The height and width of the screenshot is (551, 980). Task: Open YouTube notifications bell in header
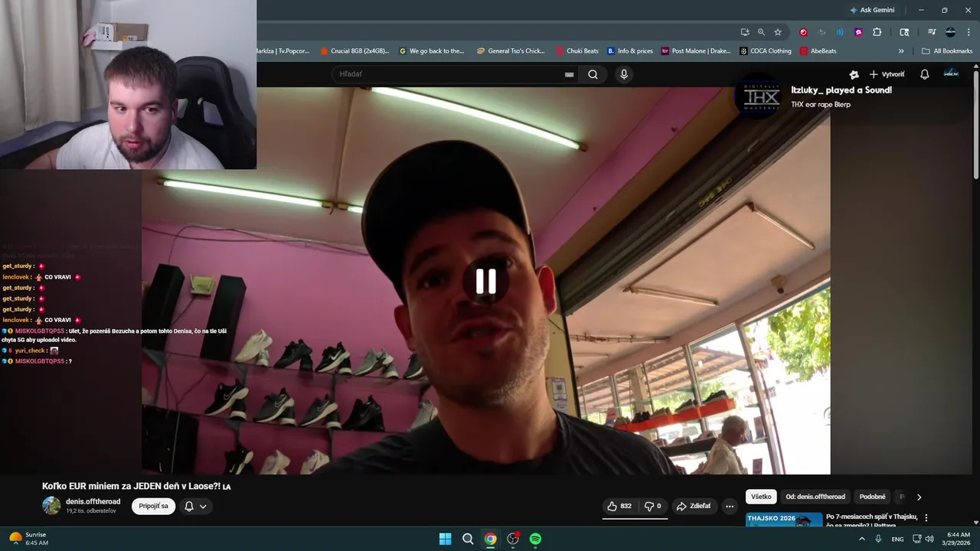(924, 74)
